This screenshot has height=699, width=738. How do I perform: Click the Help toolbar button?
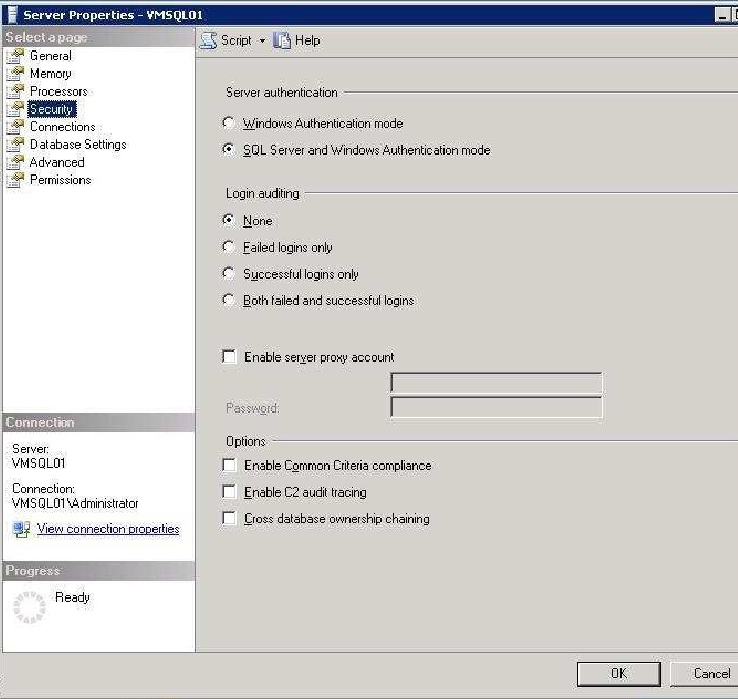tap(297, 40)
